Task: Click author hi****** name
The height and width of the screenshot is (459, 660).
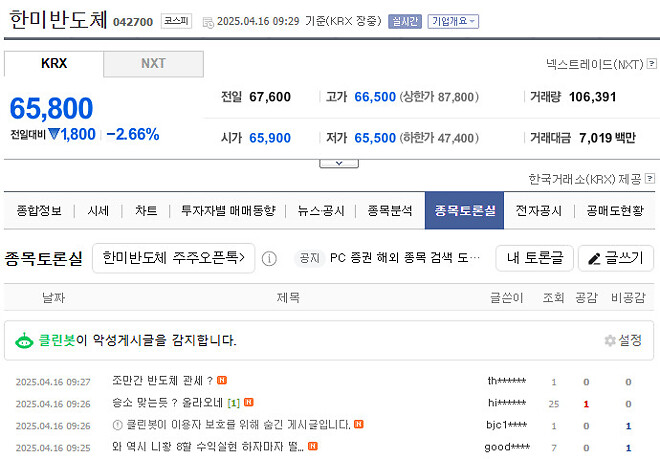Action: click(506, 403)
